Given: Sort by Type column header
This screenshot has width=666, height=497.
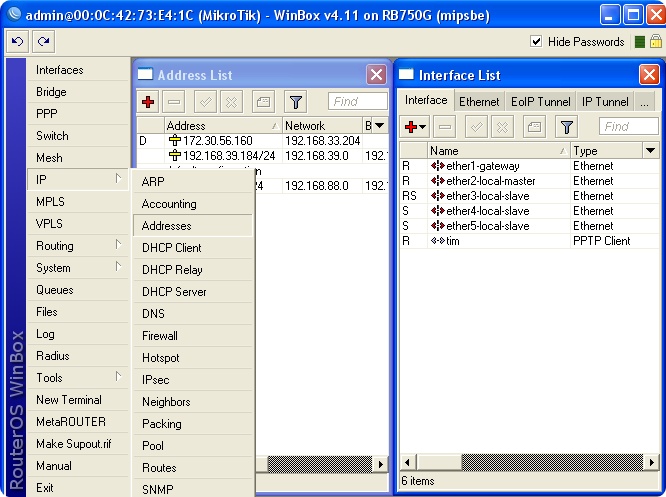Looking at the screenshot, I should (607, 150).
